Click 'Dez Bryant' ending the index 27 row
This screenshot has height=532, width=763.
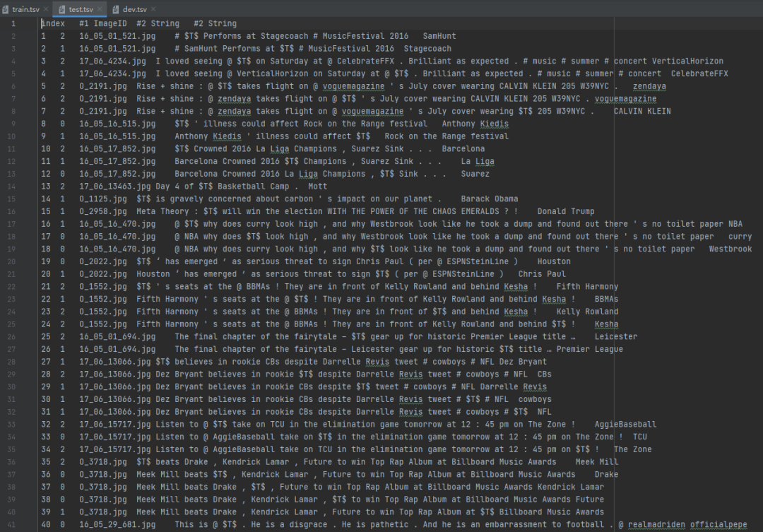[523, 362]
